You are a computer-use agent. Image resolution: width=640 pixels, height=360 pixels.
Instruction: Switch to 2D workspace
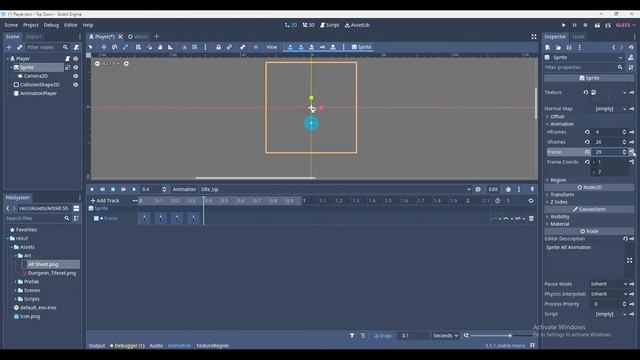coord(291,25)
